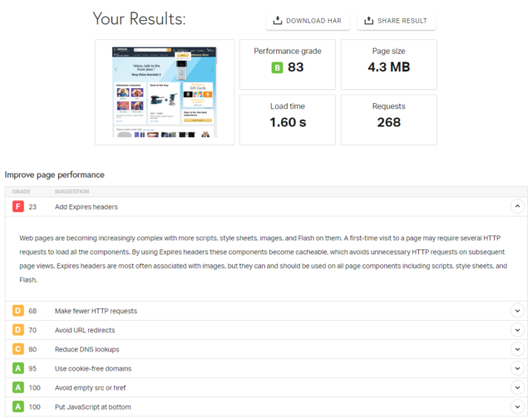Click the share icon in Share Result
The image size is (532, 418).
coord(368,20)
